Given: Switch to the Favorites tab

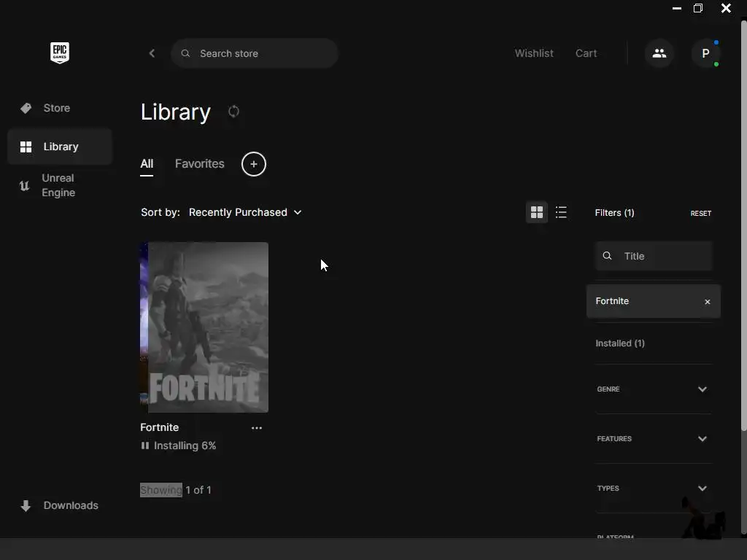Looking at the screenshot, I should click(x=200, y=164).
